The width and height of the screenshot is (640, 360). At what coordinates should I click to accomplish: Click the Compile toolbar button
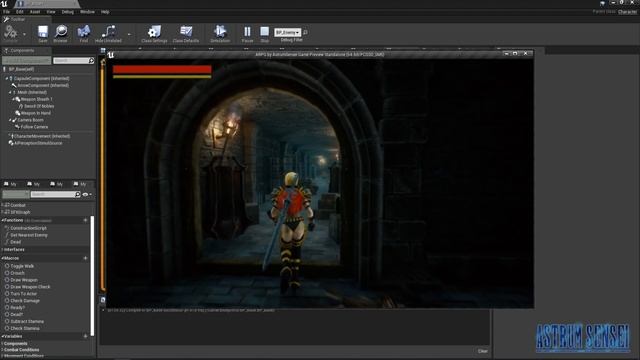tap(11, 33)
